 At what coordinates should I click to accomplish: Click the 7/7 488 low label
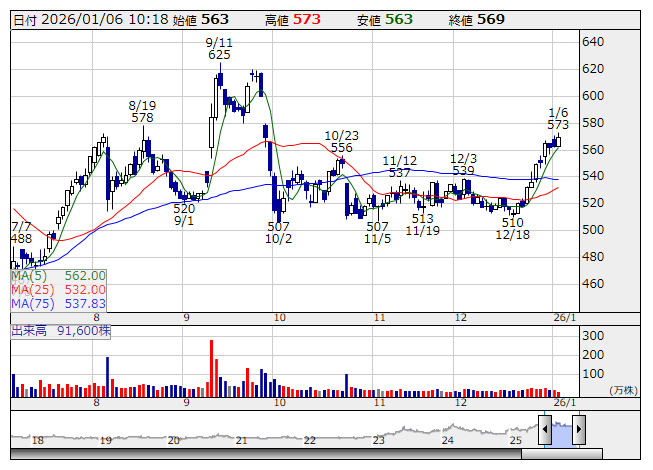click(x=21, y=233)
